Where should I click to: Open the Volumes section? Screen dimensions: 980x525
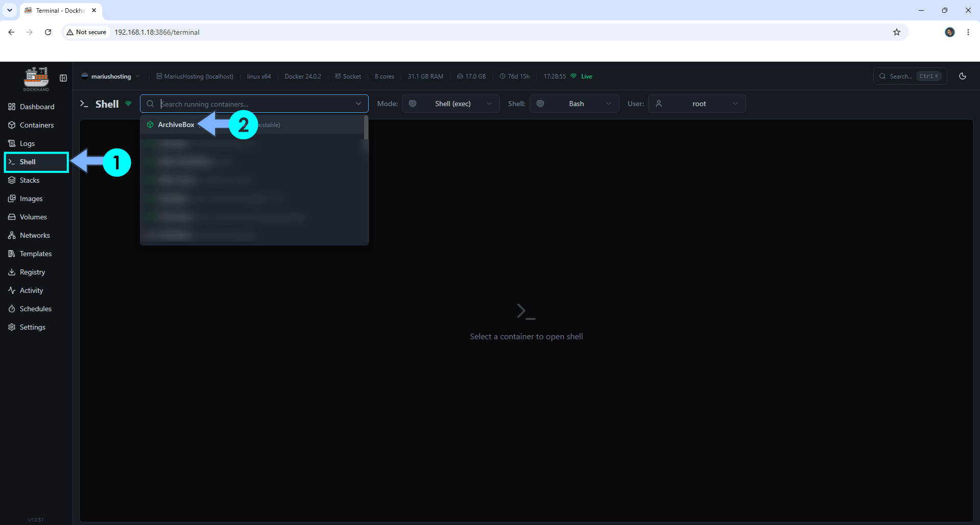point(37,217)
